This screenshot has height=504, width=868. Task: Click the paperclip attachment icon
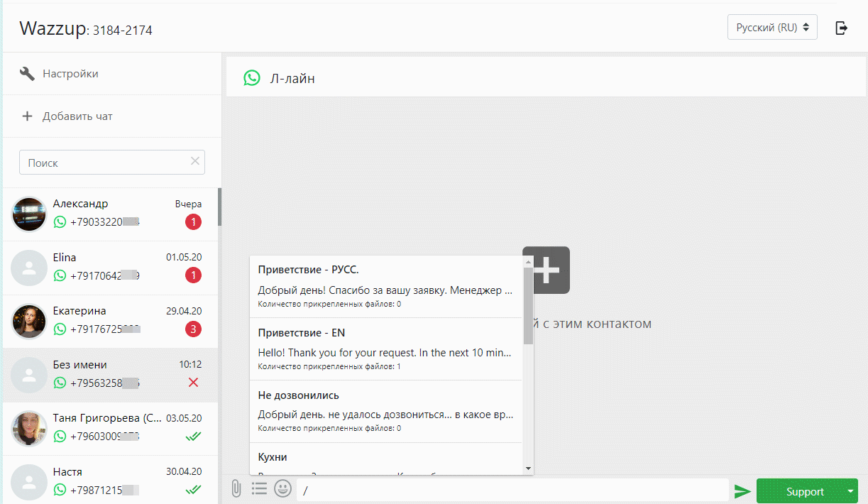click(x=236, y=488)
